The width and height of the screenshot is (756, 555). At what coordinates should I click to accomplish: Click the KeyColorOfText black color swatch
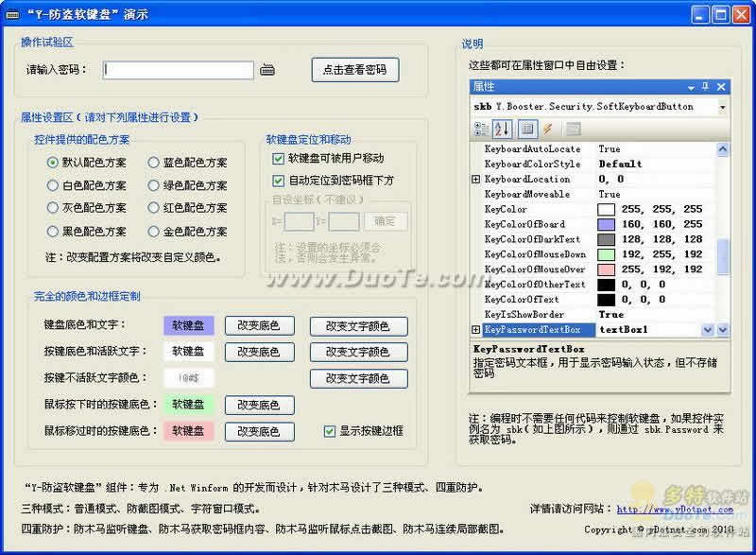point(606,300)
